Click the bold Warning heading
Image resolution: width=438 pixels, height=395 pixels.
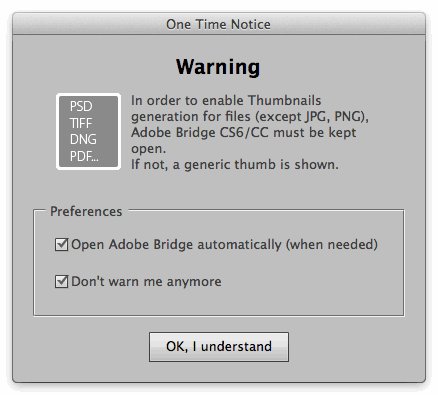click(x=218, y=67)
